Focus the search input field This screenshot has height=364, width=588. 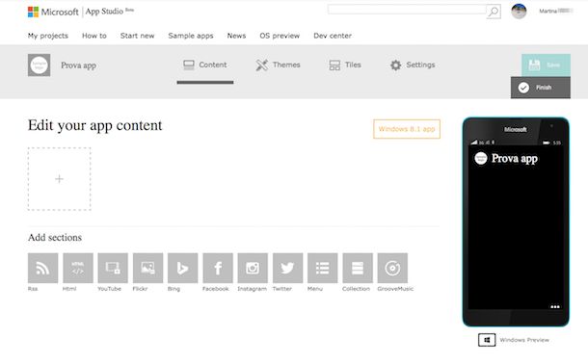coord(407,10)
